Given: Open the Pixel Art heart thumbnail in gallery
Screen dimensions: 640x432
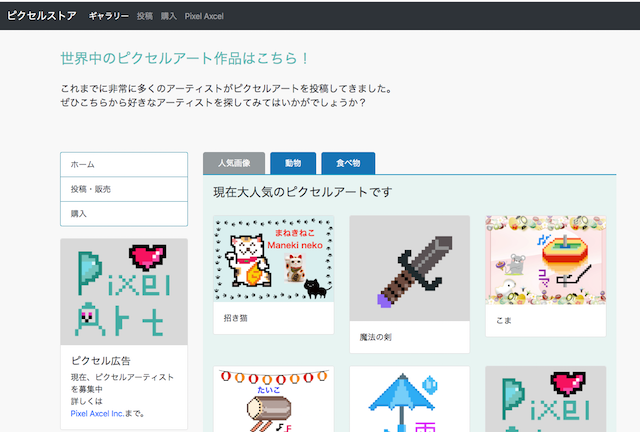Looking at the screenshot, I should tap(545, 399).
